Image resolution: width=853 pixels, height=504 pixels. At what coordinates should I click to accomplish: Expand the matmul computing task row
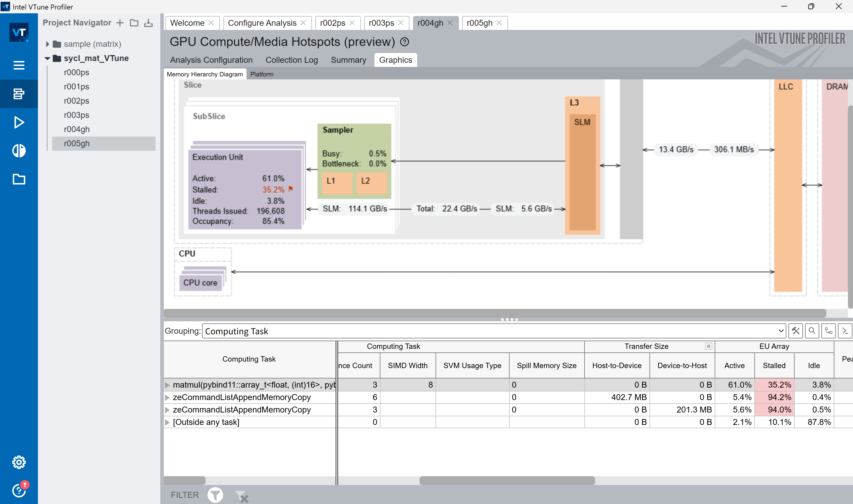(x=167, y=385)
